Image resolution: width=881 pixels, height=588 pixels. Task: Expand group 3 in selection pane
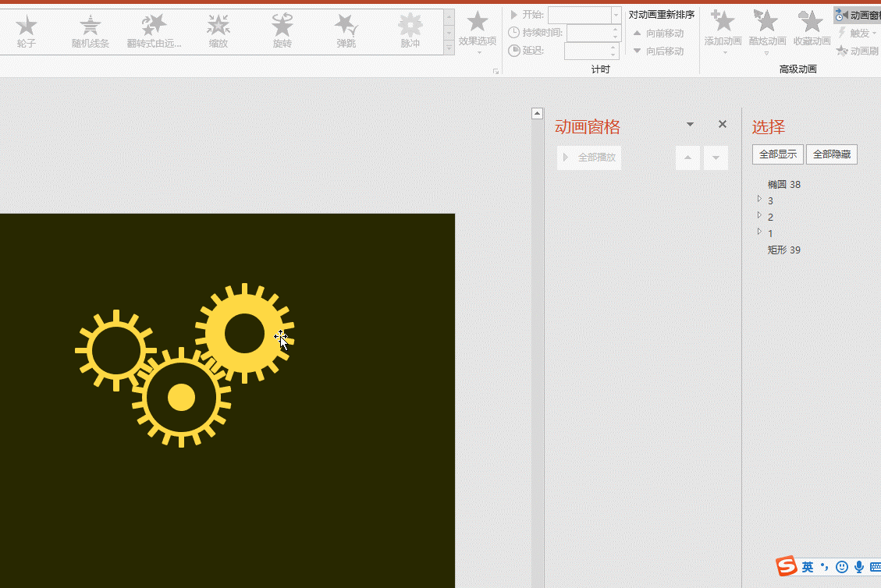click(759, 200)
